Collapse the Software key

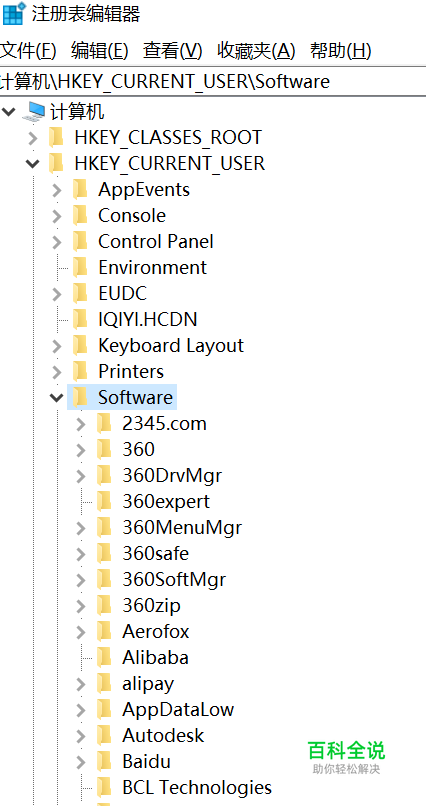click(x=56, y=397)
